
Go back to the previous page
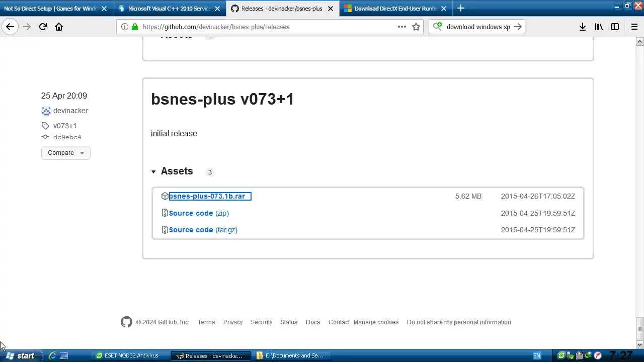(10, 27)
